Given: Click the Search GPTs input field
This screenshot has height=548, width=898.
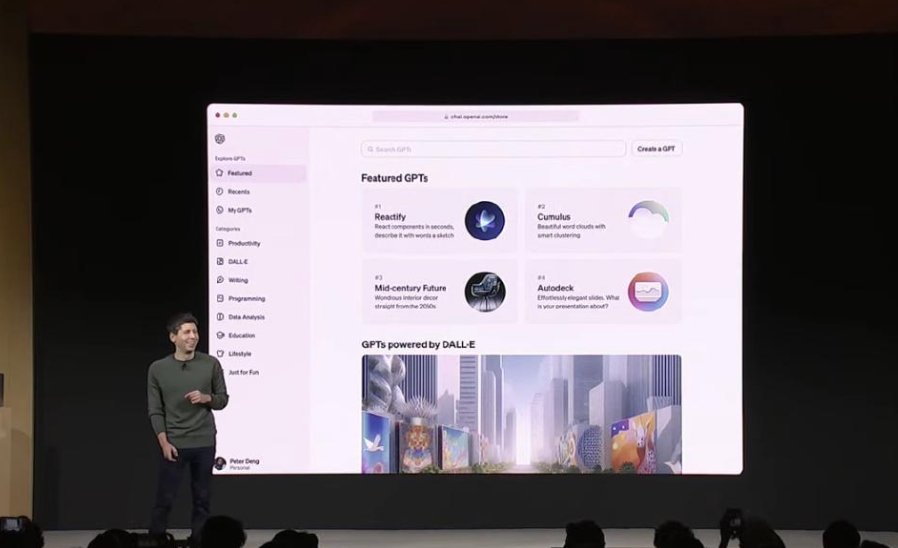Looking at the screenshot, I should click(493, 149).
